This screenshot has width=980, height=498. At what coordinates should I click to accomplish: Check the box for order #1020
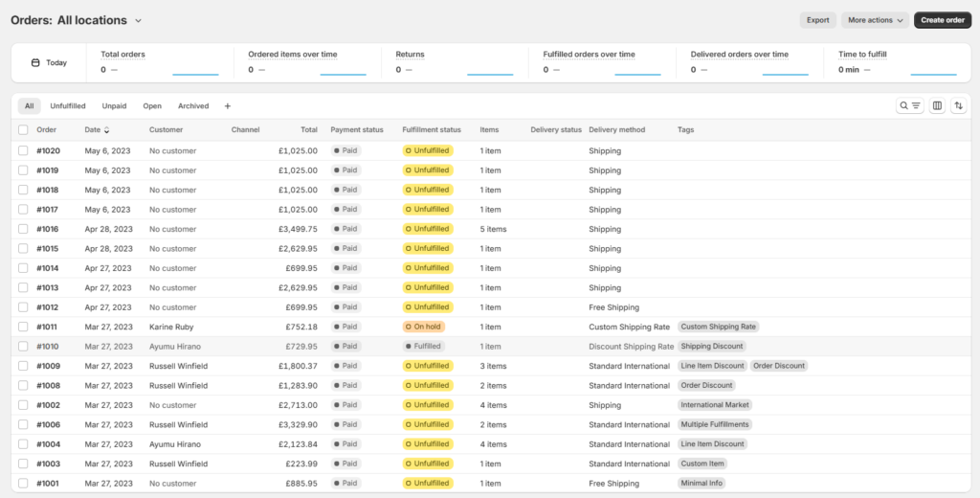[x=23, y=150]
